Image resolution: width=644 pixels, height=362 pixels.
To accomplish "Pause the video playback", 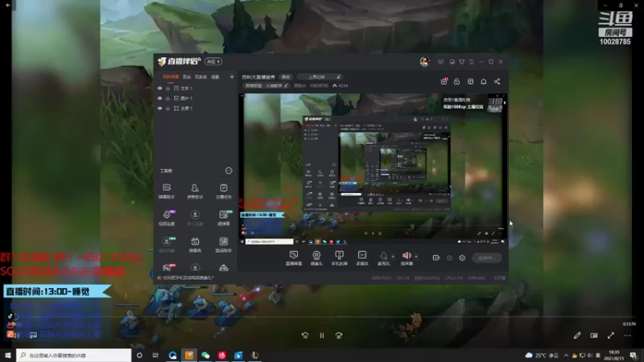I will 322,335.
